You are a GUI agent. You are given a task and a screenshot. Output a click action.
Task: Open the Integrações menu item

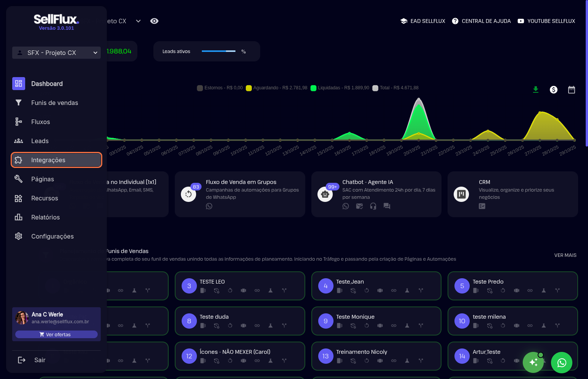coord(56,160)
